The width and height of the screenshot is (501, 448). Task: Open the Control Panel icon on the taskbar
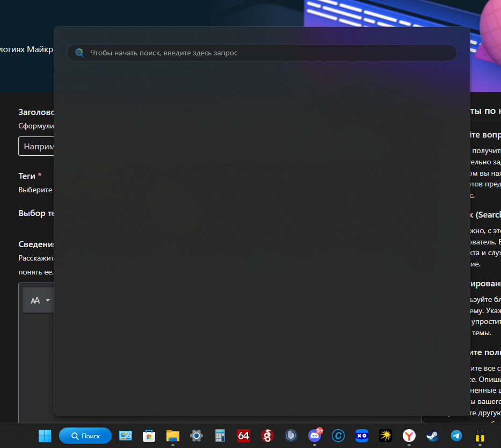tap(126, 436)
